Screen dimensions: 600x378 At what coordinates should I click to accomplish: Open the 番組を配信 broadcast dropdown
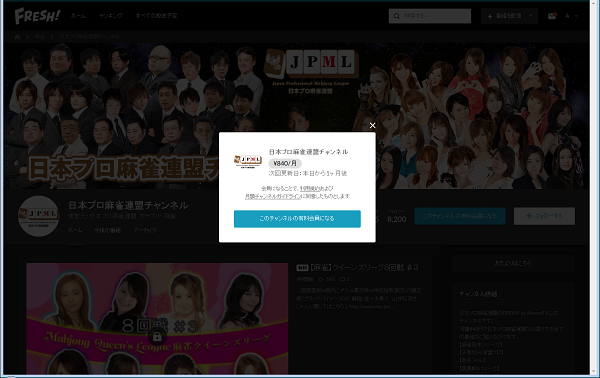click(509, 16)
